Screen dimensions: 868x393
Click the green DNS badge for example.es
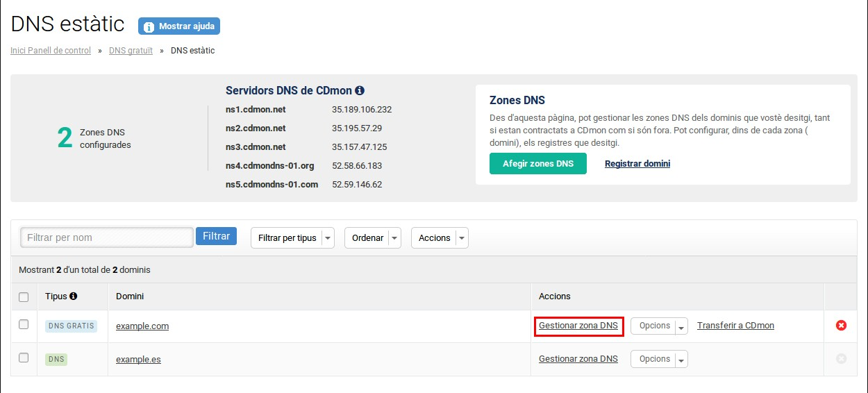(x=56, y=360)
